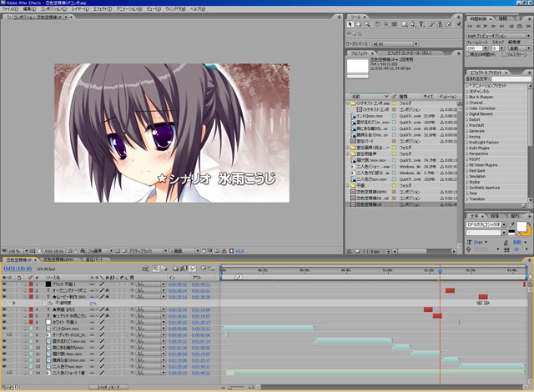Click the blue current-time indicator on timeline ruler

(440, 271)
